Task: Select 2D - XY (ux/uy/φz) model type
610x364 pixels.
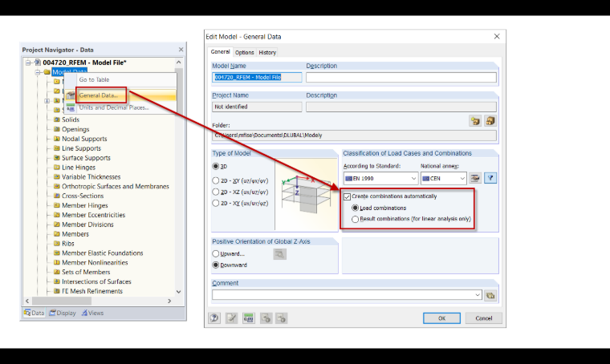Action: pos(216,203)
